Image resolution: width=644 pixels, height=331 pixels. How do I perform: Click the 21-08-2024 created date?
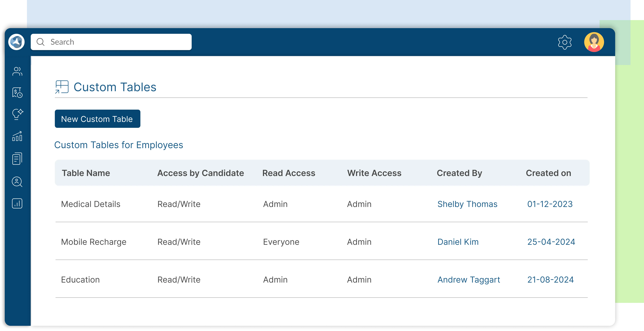[x=550, y=279]
